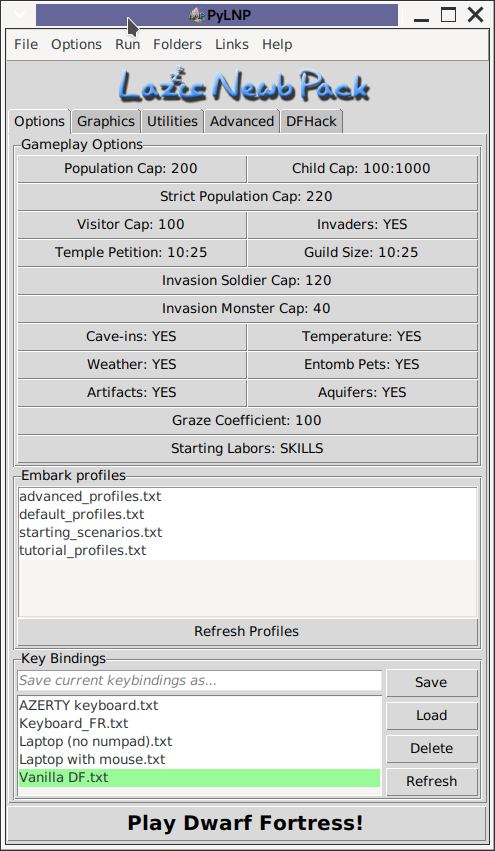Click Play Dwarf Fortress! button
The height and width of the screenshot is (851, 495).
pyautogui.click(x=248, y=823)
